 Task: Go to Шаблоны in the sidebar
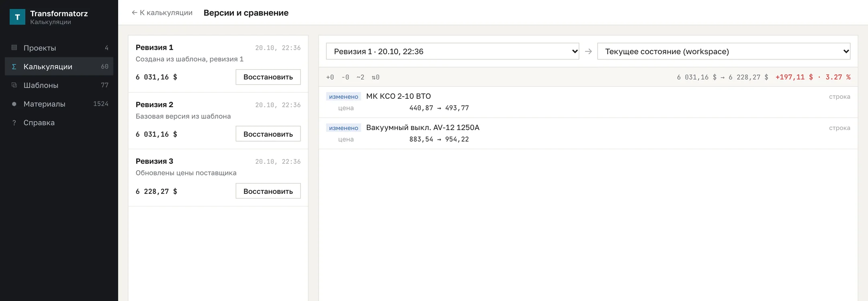(59, 85)
